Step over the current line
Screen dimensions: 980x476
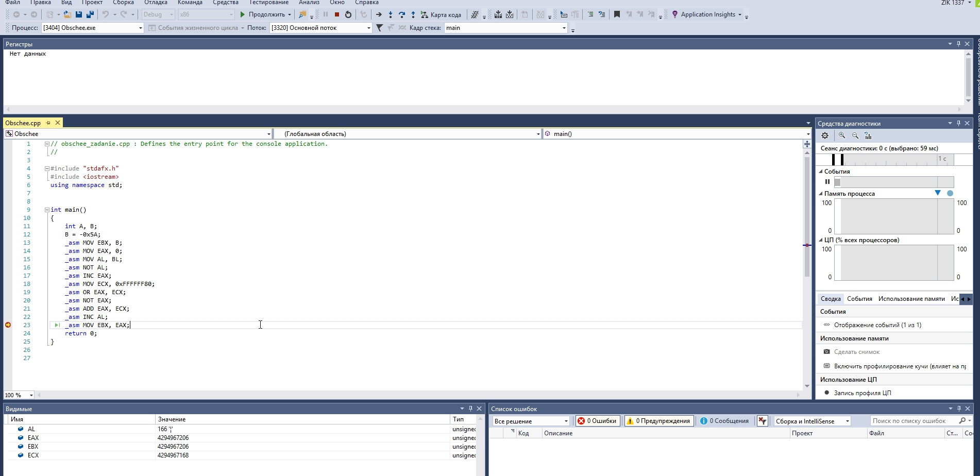402,14
